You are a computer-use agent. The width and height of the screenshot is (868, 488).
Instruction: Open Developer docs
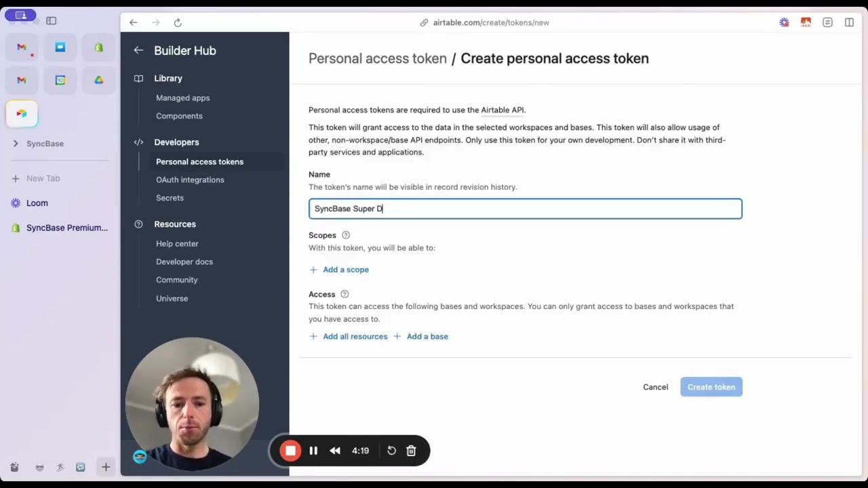[184, 262]
